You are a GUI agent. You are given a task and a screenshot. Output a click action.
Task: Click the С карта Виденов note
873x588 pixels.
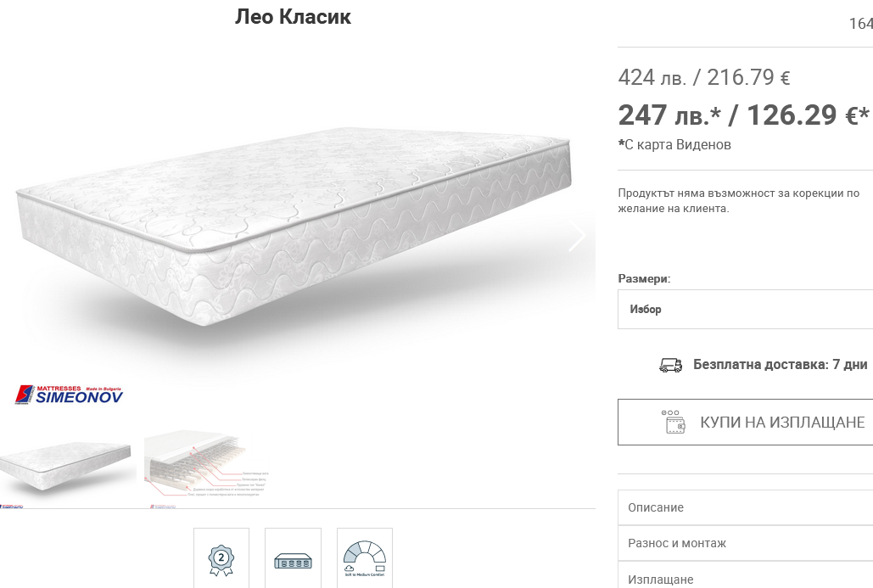[x=674, y=145]
